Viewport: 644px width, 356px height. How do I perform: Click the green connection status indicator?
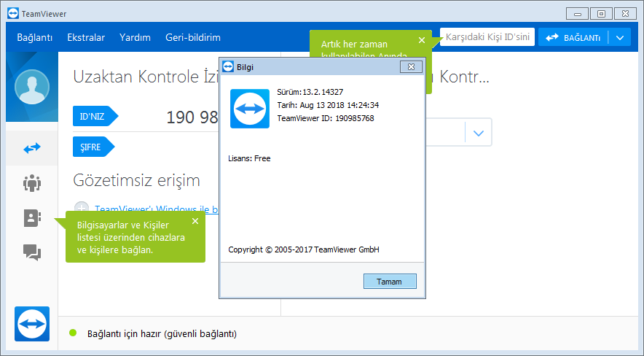click(73, 333)
